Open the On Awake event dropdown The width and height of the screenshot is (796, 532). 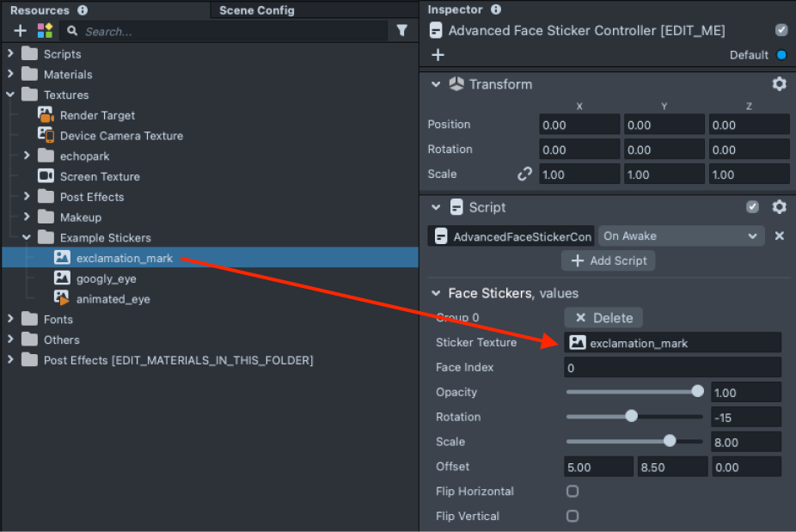[x=681, y=235]
